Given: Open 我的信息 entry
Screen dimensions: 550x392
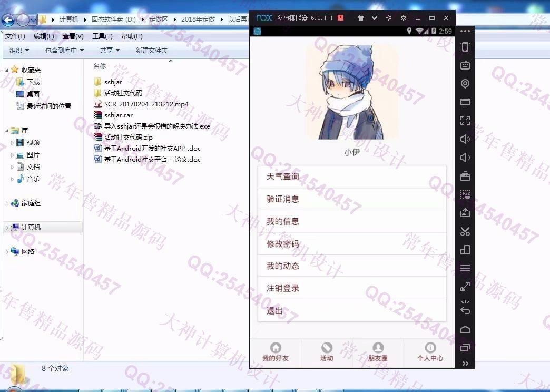Looking at the screenshot, I should [x=352, y=221].
